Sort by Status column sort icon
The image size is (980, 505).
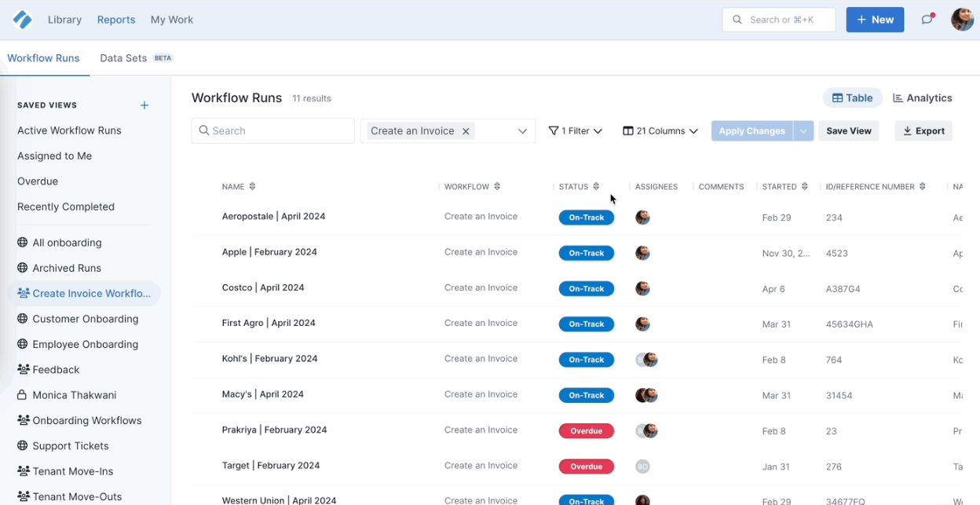(x=596, y=187)
